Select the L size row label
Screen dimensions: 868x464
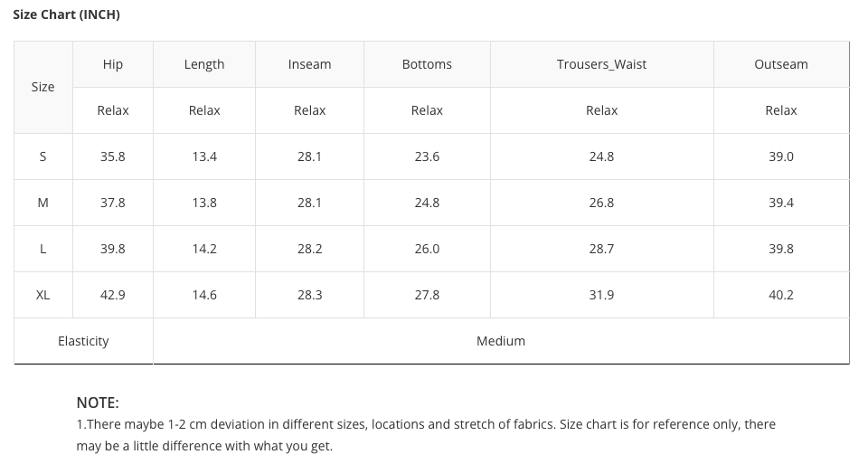click(43, 249)
